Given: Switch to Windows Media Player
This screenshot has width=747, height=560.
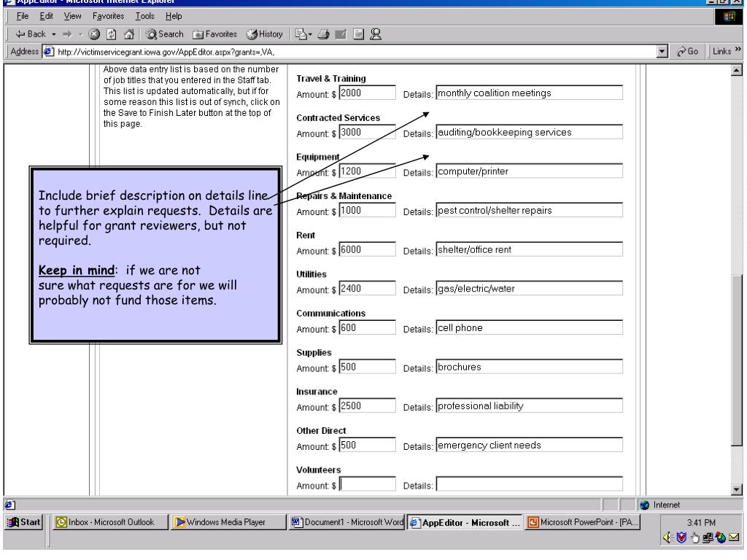Looking at the screenshot, I should [x=228, y=522].
